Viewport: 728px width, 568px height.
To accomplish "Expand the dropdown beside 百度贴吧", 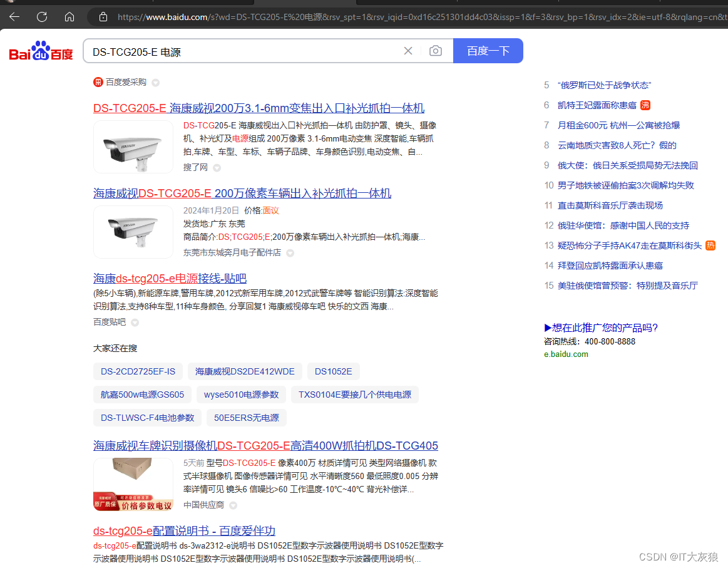I will click(x=135, y=323).
